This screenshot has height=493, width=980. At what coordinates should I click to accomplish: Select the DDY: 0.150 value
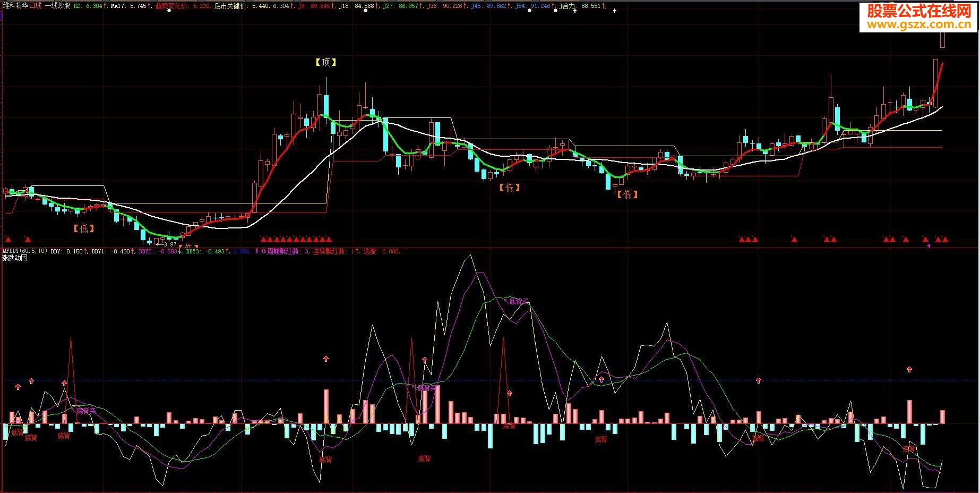(66, 251)
